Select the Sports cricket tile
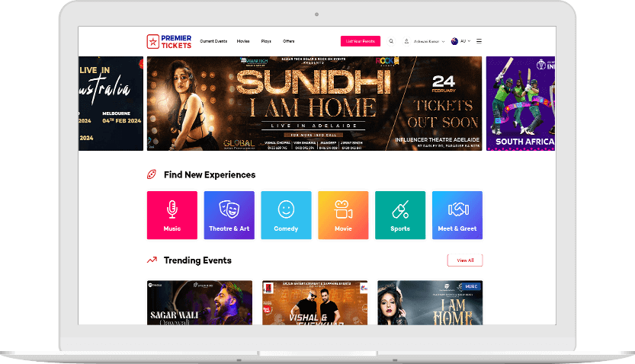635x364 pixels. click(x=400, y=216)
